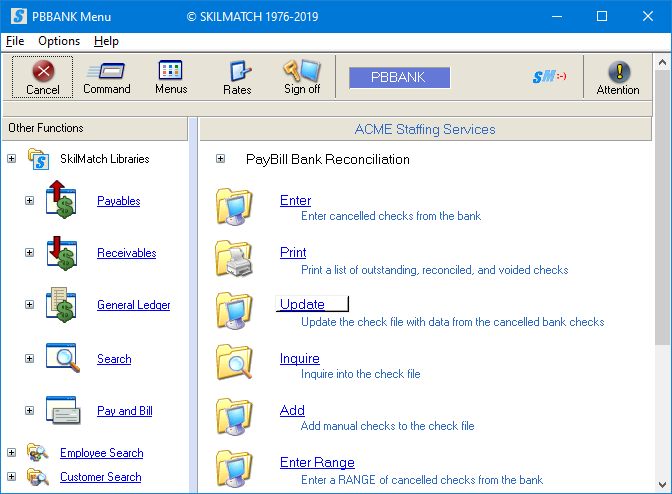Click the Update link
Viewport: 672px width, 494px height.
[302, 304]
